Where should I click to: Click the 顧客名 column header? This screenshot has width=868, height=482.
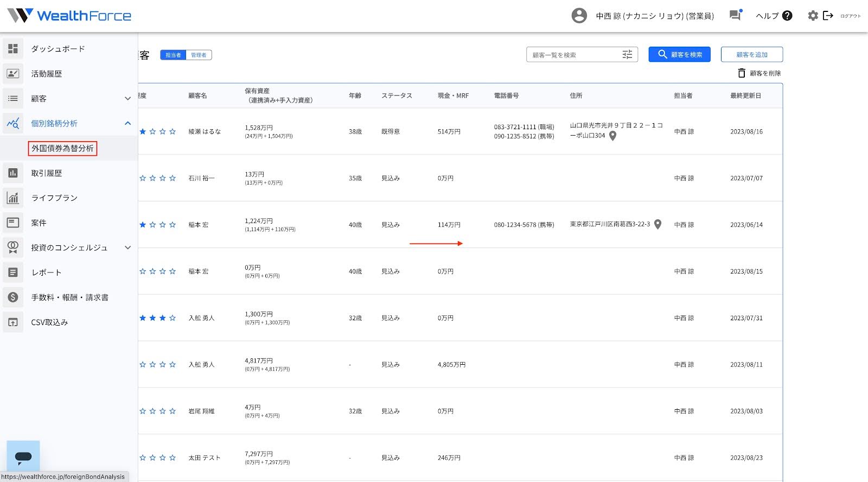(x=197, y=96)
